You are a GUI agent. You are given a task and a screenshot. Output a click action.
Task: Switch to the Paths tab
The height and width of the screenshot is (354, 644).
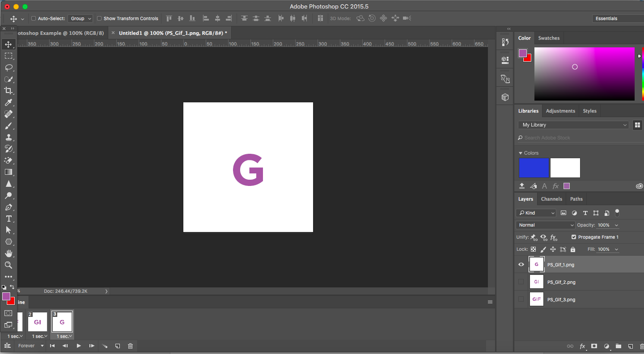(576, 199)
